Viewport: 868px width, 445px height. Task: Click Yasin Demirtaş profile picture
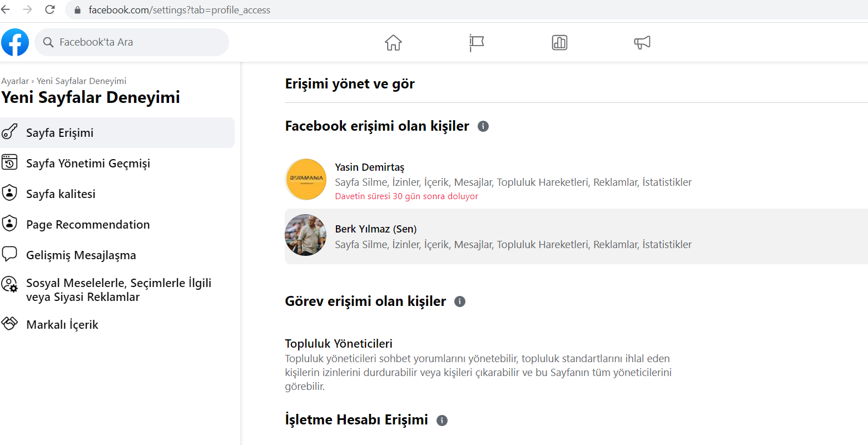click(x=306, y=180)
